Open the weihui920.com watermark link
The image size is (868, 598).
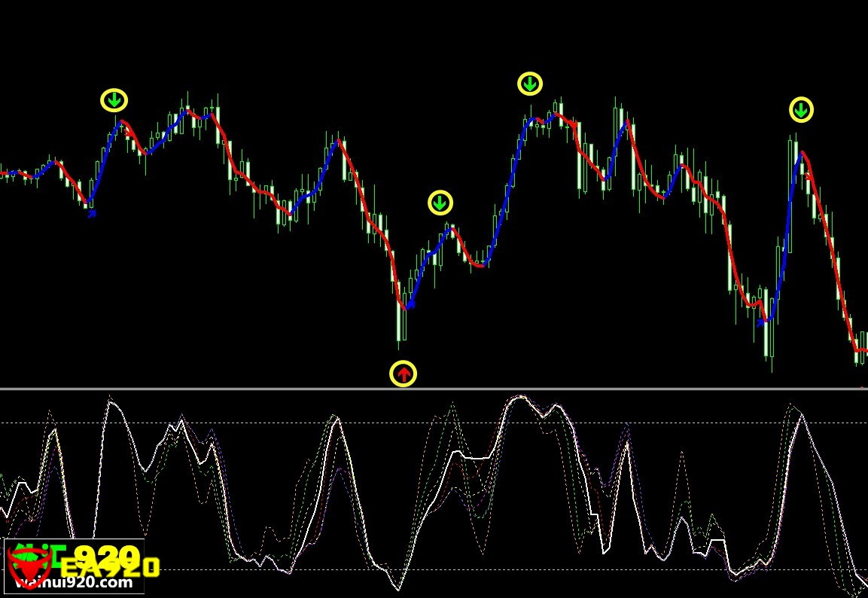click(x=74, y=582)
